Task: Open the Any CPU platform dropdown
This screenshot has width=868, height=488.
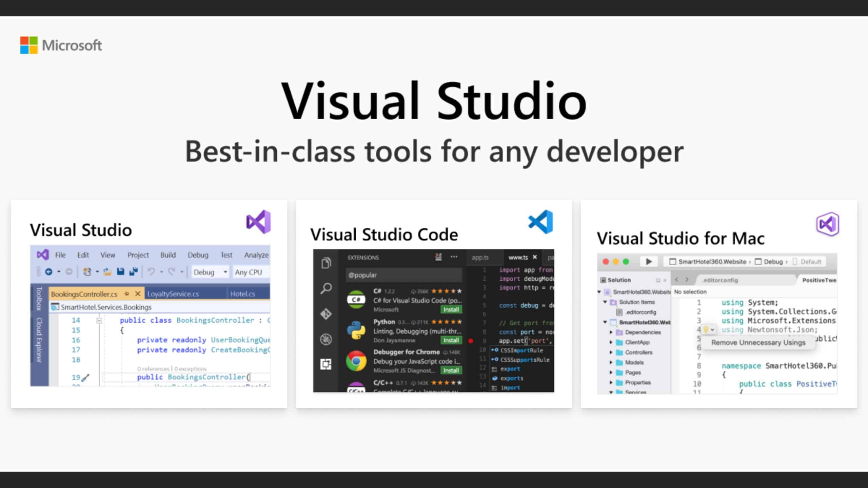Action: click(251, 272)
